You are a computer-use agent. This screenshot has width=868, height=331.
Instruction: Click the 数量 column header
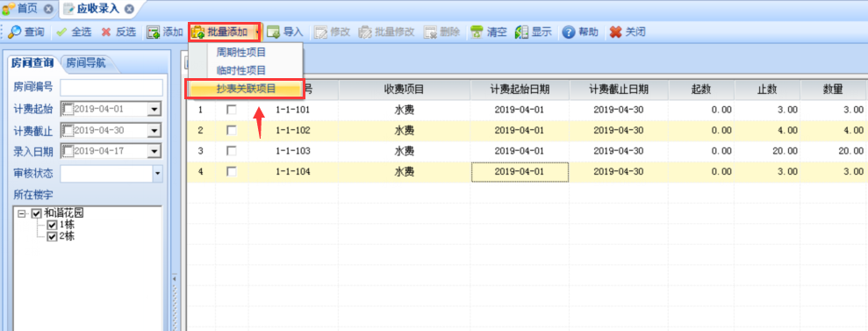(833, 90)
